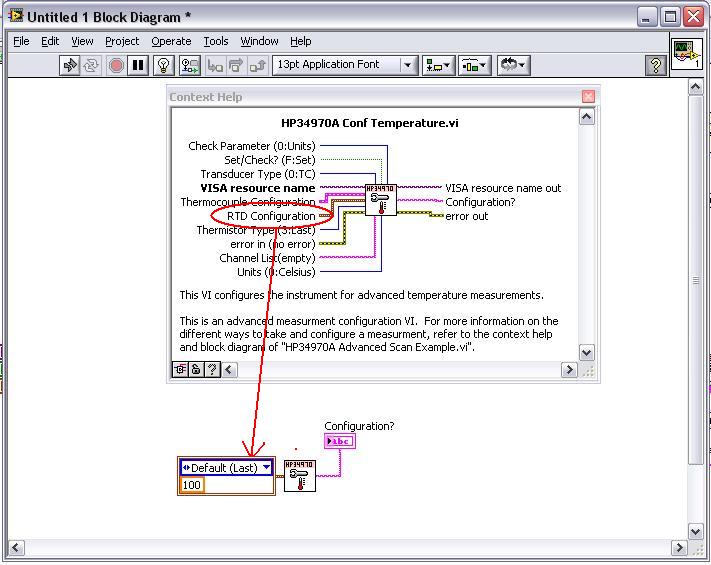Image resolution: width=711 pixels, height=565 pixels.
Task: Click block diagram vertical scroll down arrow
Action: 696,531
